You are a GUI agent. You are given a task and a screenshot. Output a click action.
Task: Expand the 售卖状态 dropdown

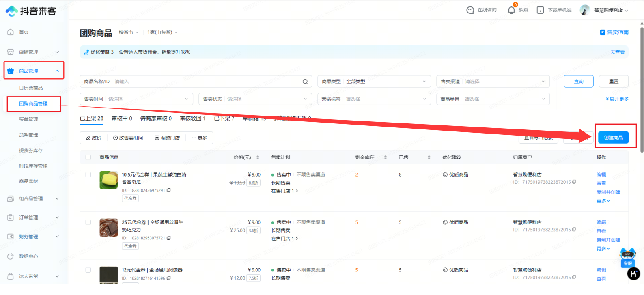point(255,99)
